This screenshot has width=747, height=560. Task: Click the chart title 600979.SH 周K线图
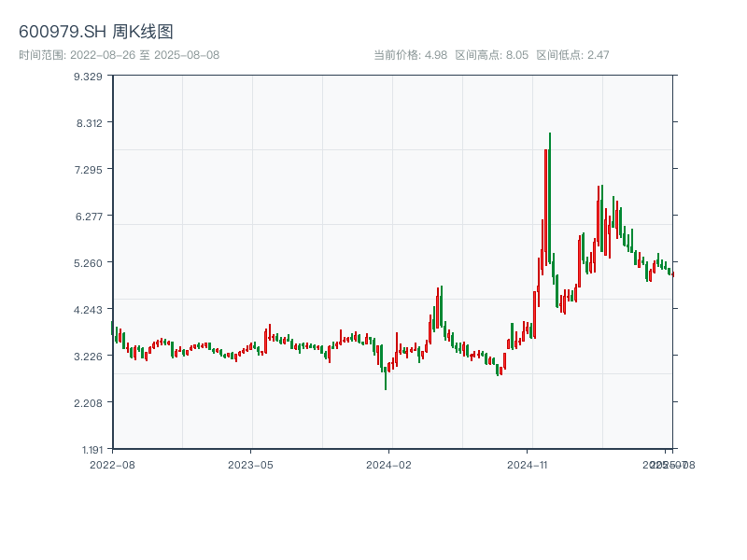[95, 32]
